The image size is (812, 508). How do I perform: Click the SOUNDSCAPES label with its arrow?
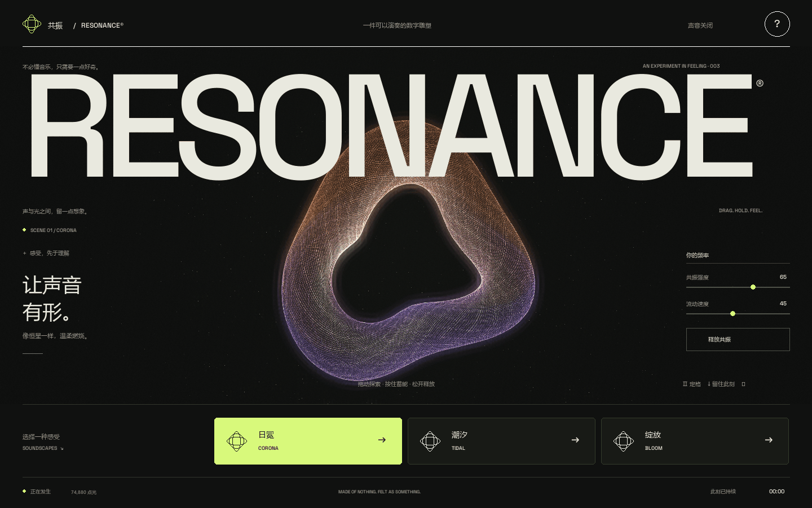[x=43, y=448]
